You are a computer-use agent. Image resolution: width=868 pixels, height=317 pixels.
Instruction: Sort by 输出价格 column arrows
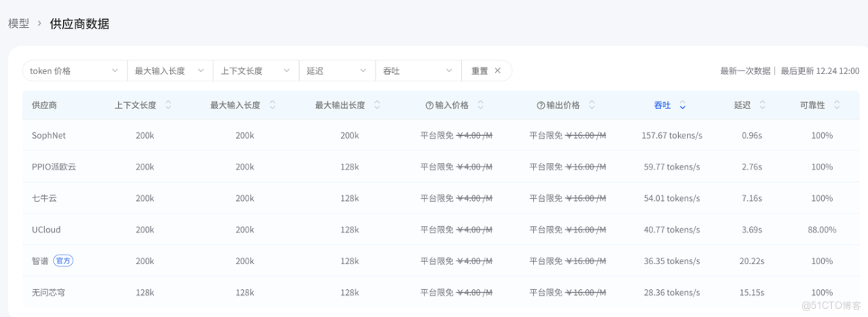tap(592, 105)
